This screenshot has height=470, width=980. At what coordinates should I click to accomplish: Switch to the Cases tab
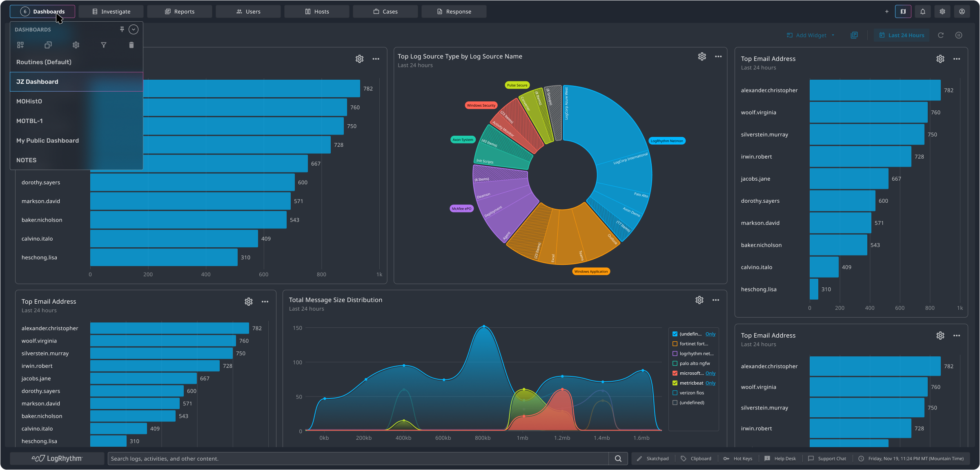pos(385,11)
